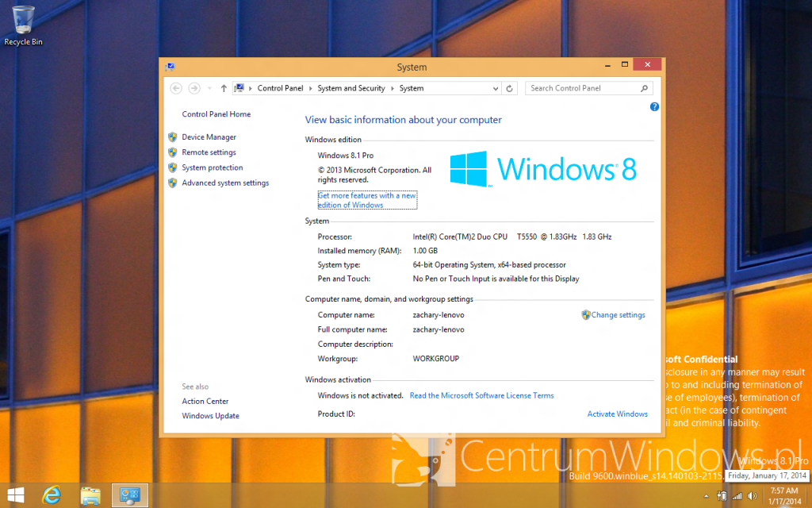The image size is (812, 508).
Task: Click the help question mark icon
Action: point(654,107)
